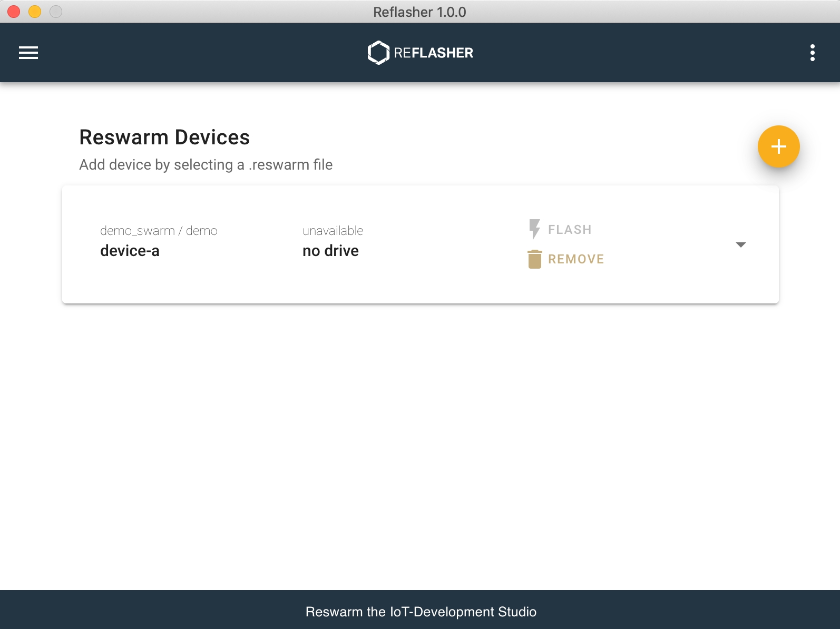The height and width of the screenshot is (629, 840).
Task: Open the hamburger navigation menu
Action: [x=28, y=53]
